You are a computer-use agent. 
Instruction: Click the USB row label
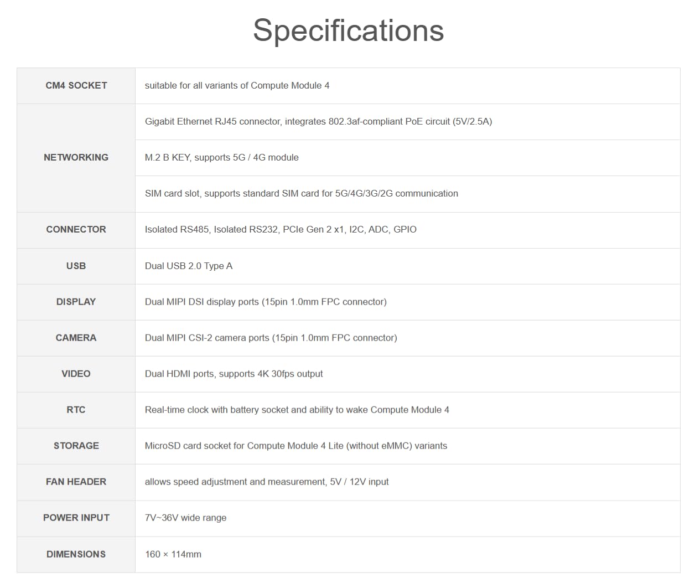(x=76, y=266)
